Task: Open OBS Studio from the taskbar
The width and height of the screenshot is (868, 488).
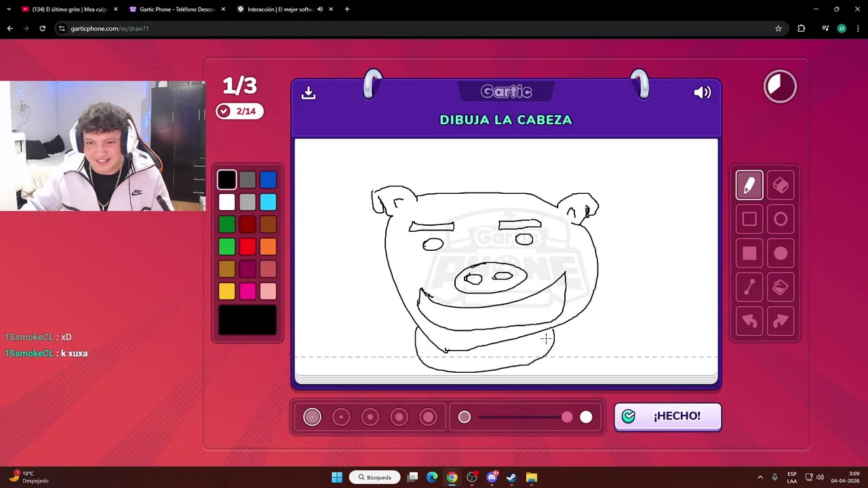Action: (x=472, y=477)
